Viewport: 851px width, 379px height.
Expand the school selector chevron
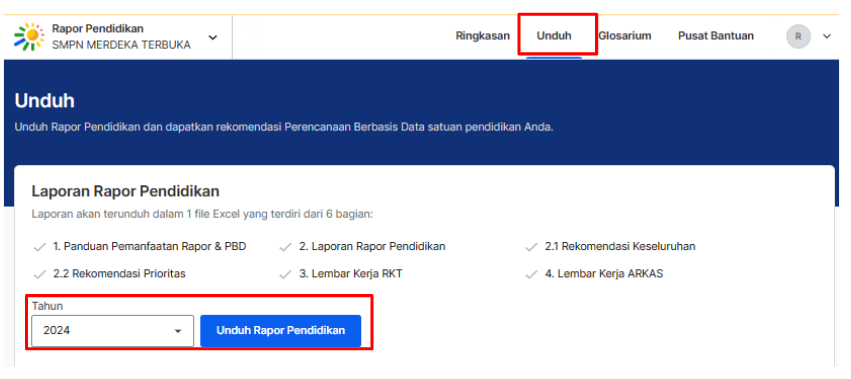coord(213,37)
